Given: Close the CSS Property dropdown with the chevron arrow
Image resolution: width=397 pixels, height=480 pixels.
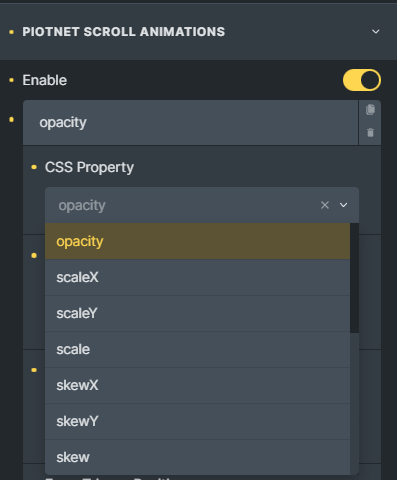Looking at the screenshot, I should point(343,205).
